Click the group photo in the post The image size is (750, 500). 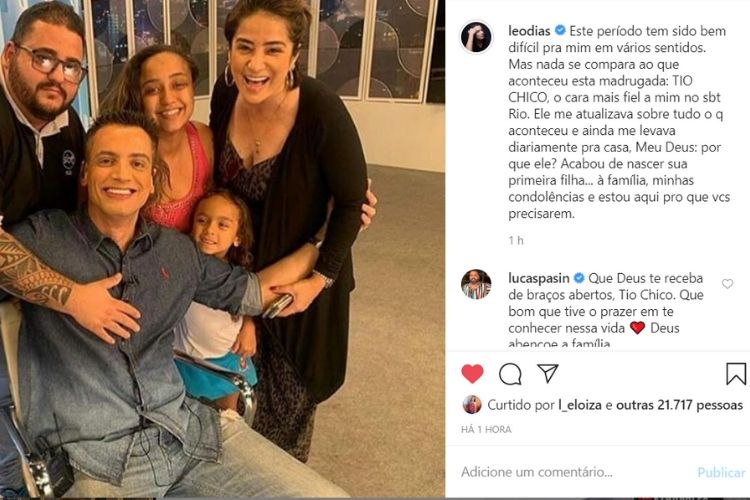(222, 249)
